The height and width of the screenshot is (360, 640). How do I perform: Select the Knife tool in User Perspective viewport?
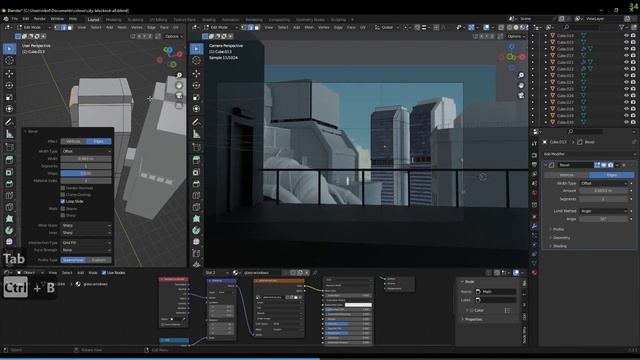click(9, 207)
